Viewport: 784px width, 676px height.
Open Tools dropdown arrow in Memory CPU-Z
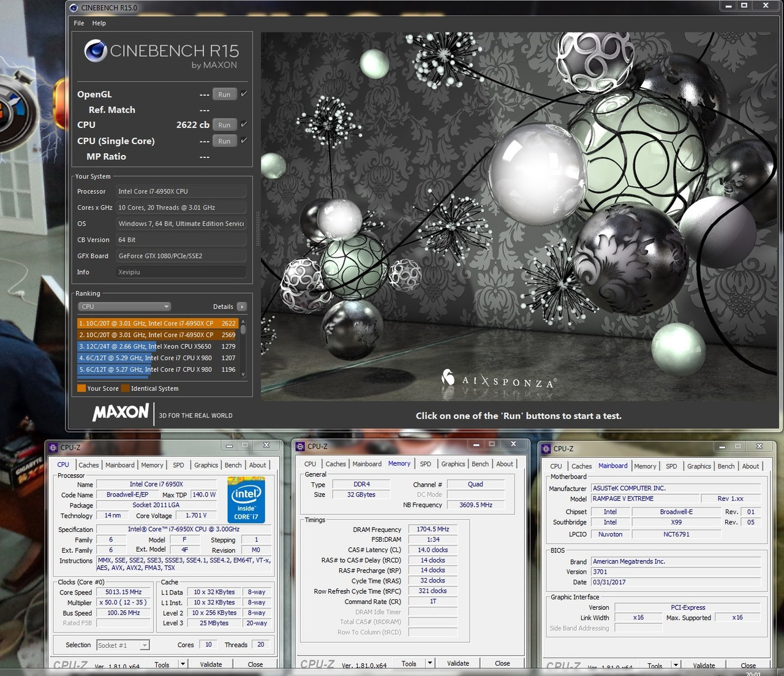pos(429,663)
